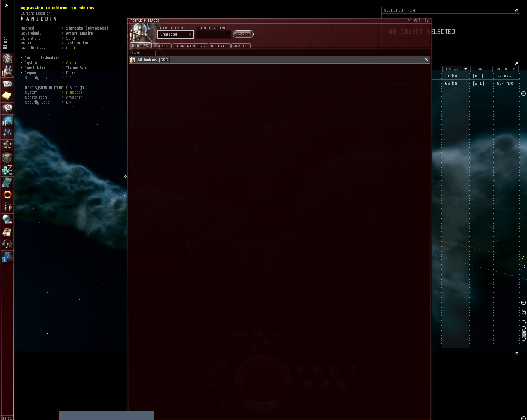Open the yellow Notepad icon
Image resolution: width=527 pixels, height=420 pixels.
[7, 96]
